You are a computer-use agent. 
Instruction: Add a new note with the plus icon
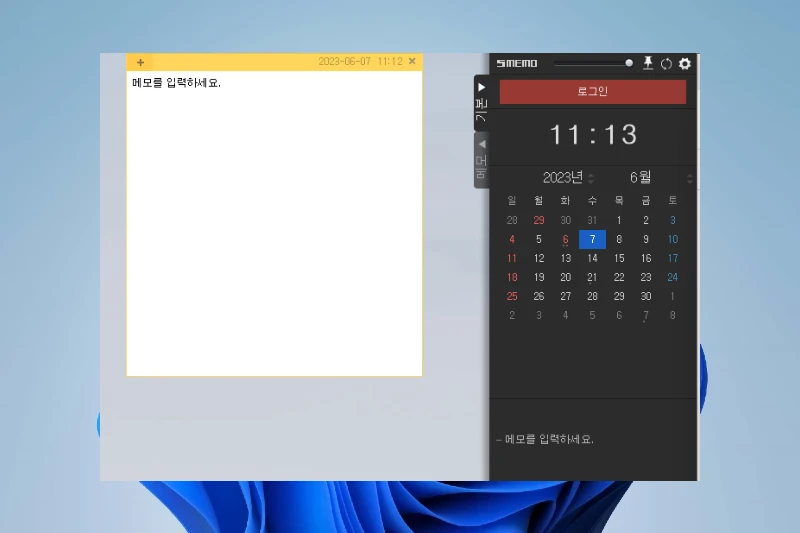pos(140,63)
